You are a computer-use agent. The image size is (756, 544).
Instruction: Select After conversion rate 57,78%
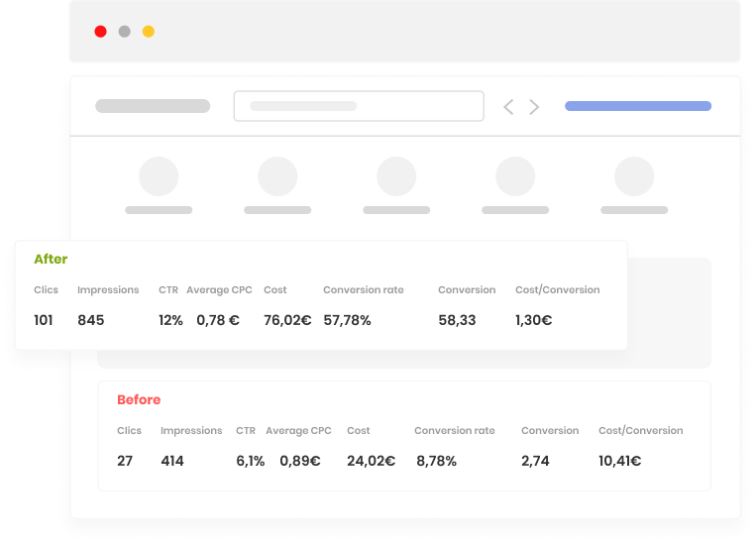(347, 320)
